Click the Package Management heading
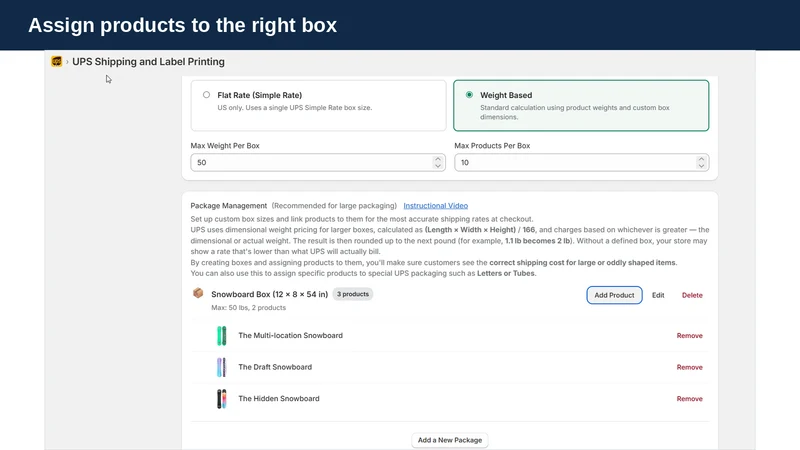Viewport: 800px width, 450px height. pyautogui.click(x=229, y=206)
